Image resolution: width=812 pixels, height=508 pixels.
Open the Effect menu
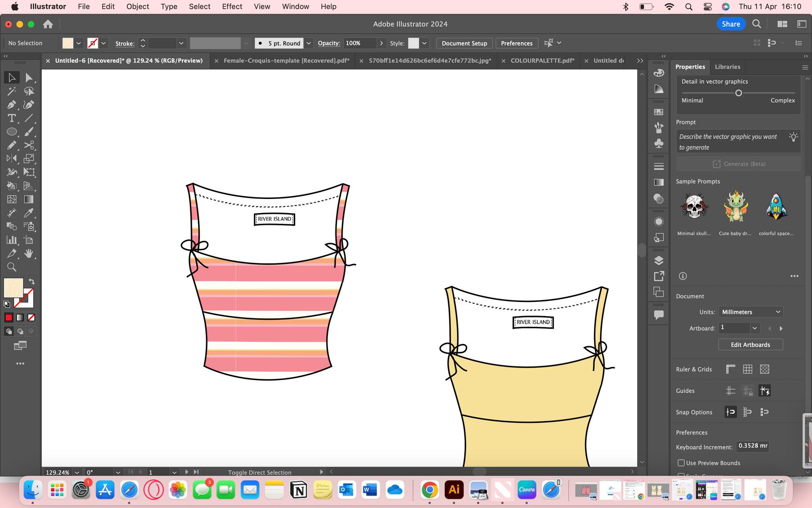point(232,7)
